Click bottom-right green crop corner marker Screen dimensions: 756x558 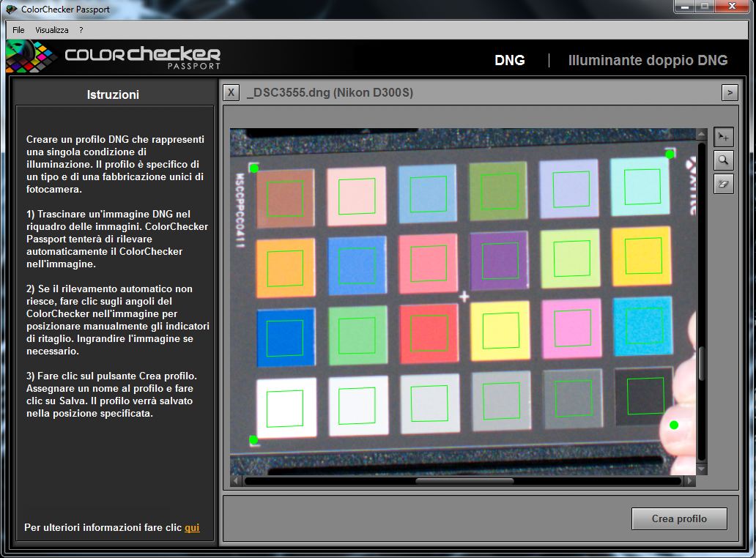tap(674, 425)
